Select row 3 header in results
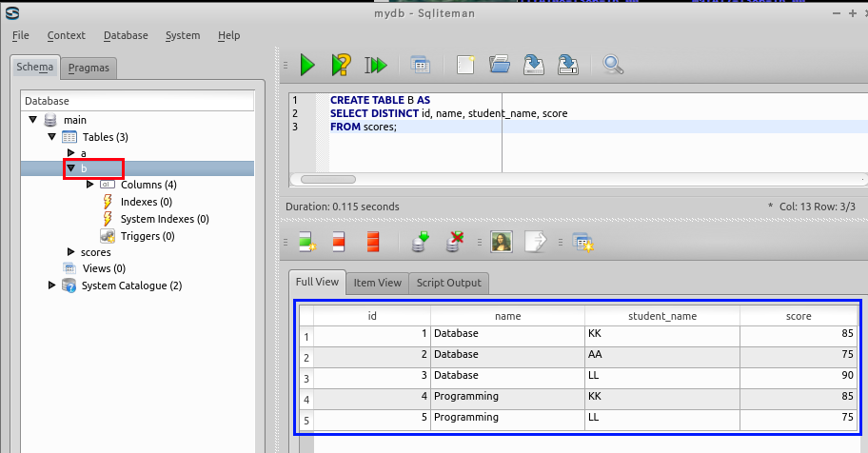 pos(306,379)
